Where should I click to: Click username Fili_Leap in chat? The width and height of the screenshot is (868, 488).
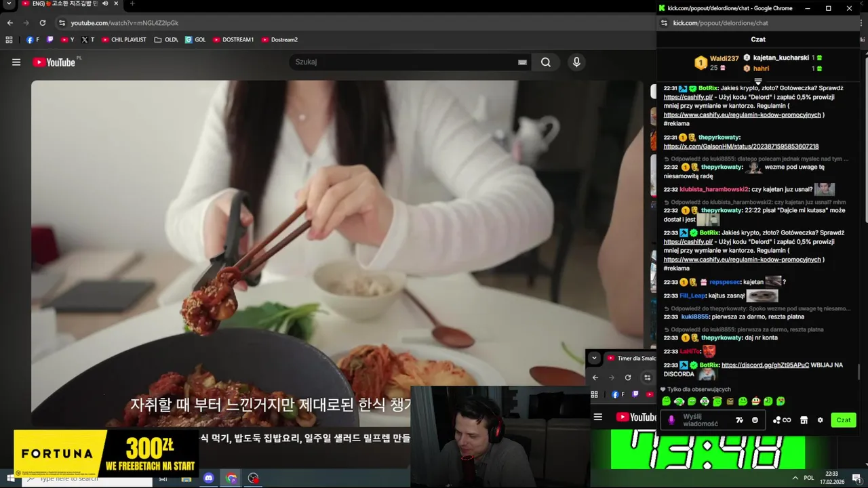(x=692, y=296)
